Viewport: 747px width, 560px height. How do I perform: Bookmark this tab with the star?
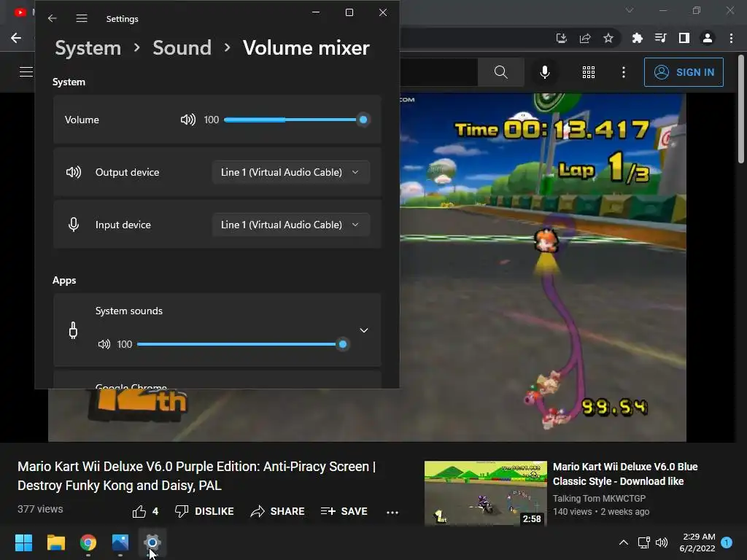coord(608,38)
